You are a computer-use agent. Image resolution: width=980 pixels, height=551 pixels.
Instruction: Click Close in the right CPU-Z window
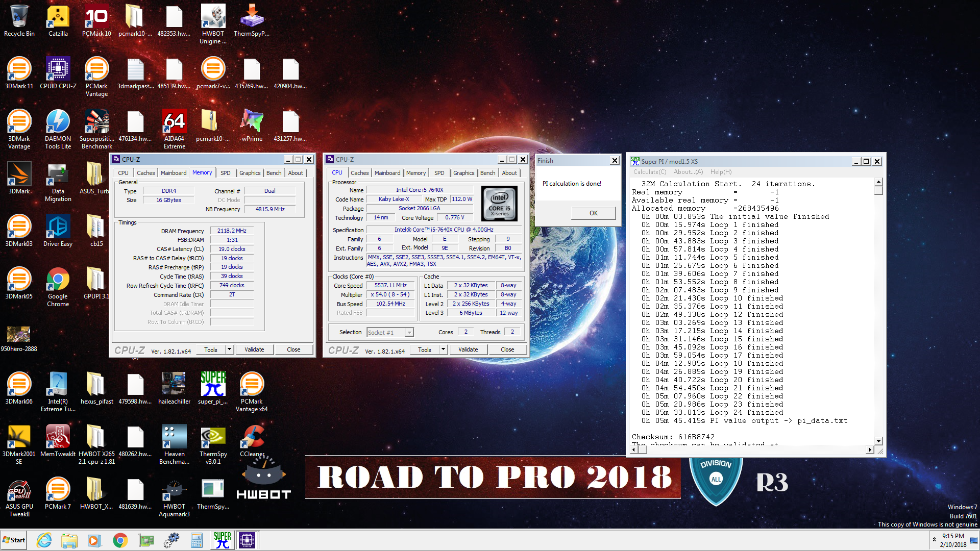(507, 349)
